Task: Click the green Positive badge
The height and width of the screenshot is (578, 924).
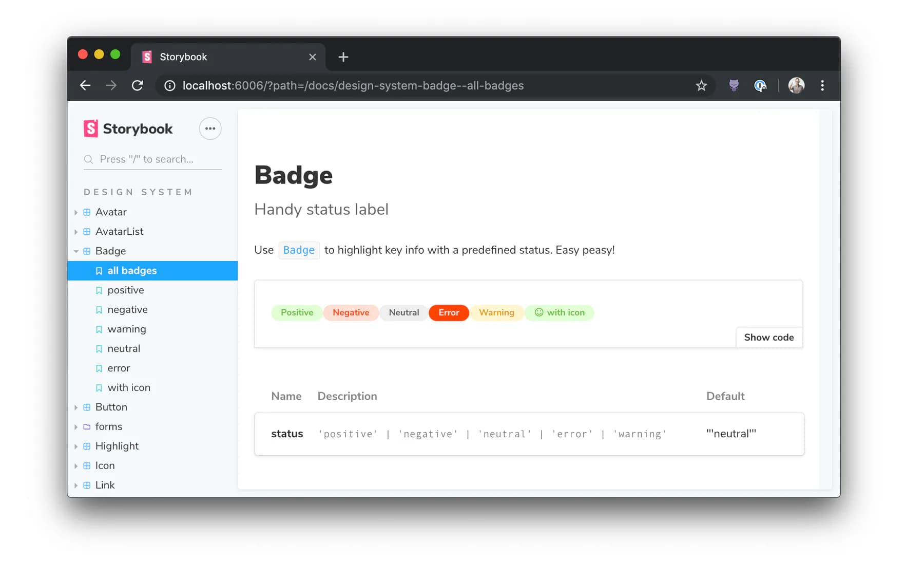Action: [x=297, y=312]
